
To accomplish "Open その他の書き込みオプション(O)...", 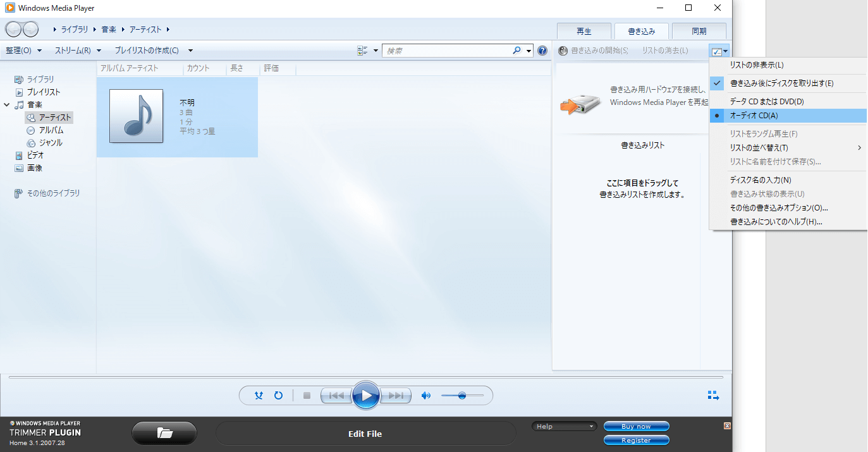I will pyautogui.click(x=788, y=208).
